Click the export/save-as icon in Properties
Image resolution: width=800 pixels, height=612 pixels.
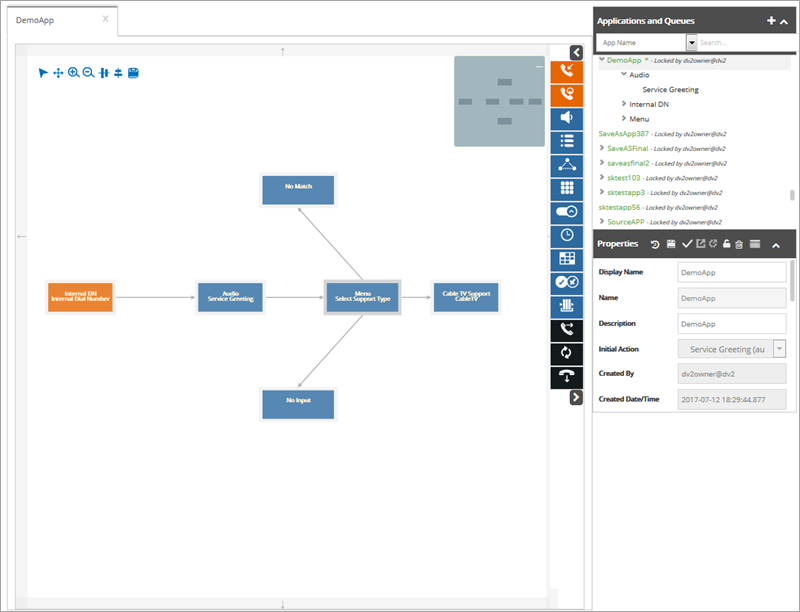[701, 244]
